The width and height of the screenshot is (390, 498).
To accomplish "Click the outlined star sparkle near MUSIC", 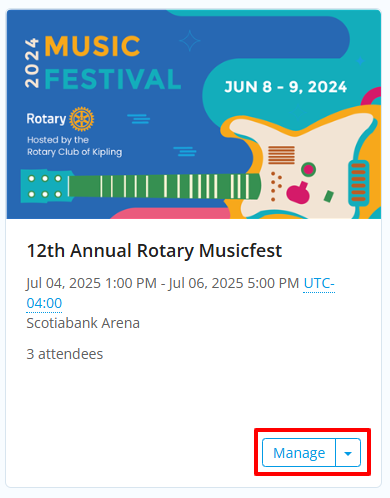I will pos(190,41).
